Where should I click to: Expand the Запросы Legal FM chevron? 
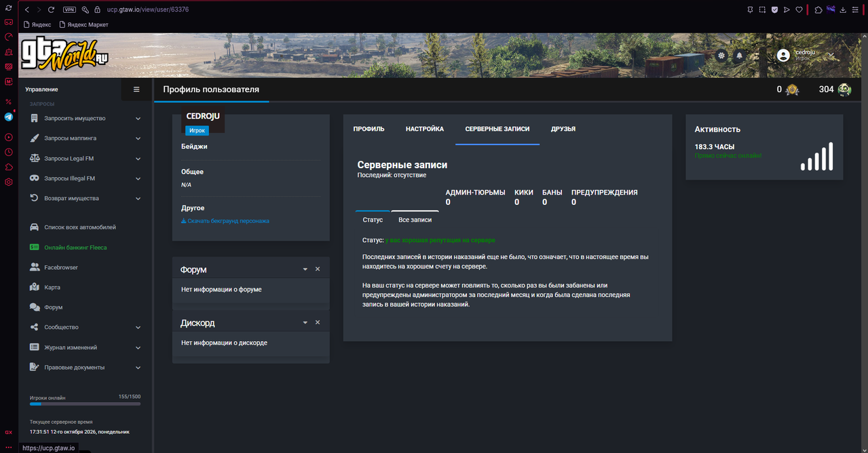pos(138,159)
